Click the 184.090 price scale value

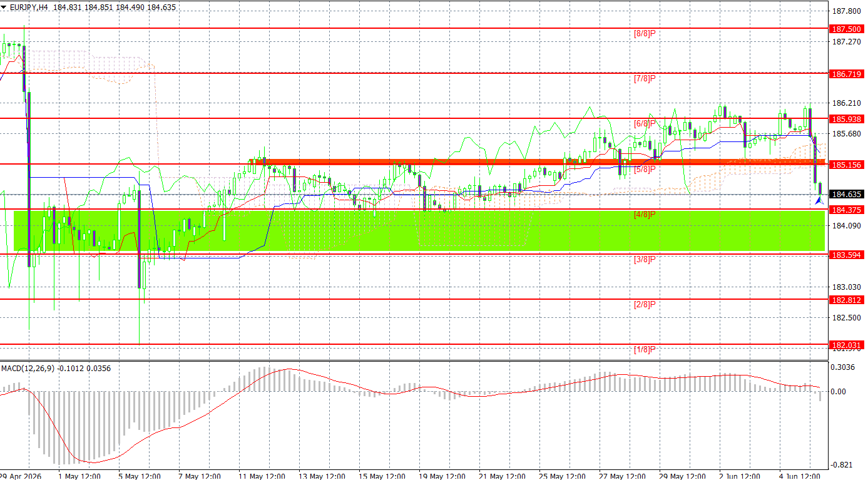click(847, 225)
